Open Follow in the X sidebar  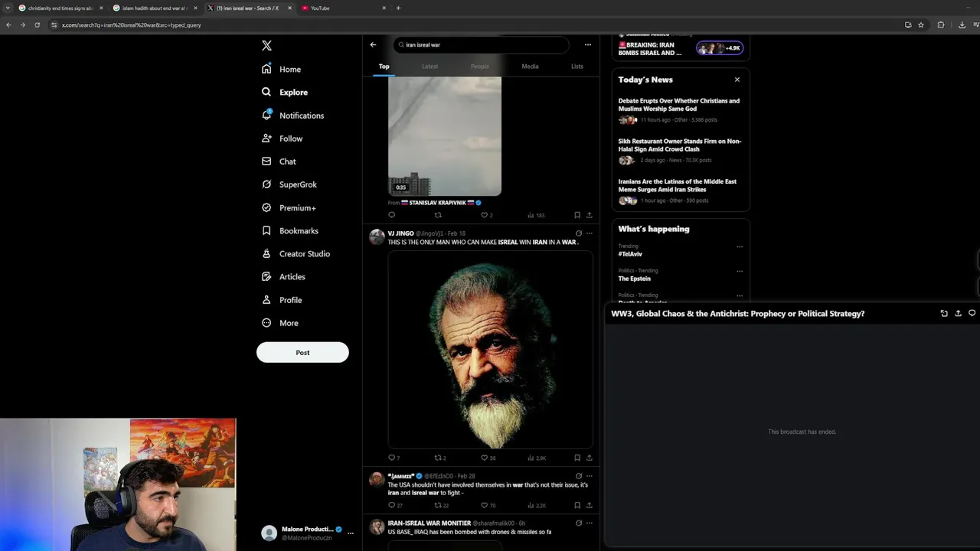click(x=282, y=139)
